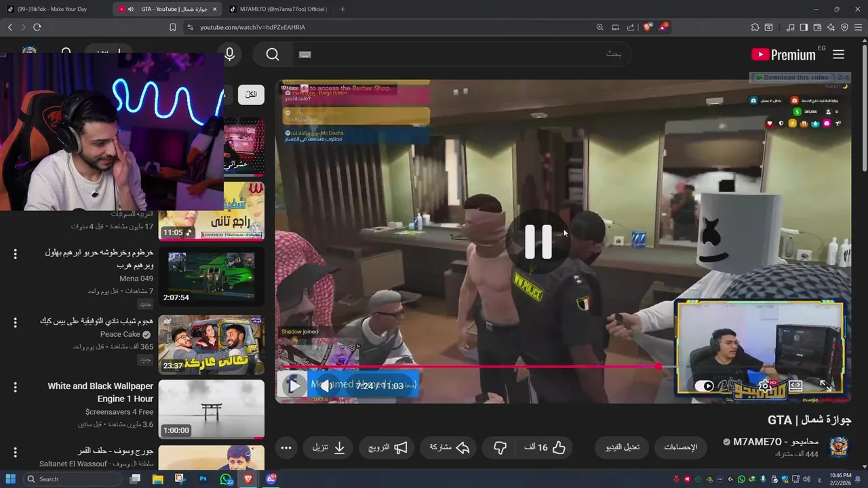
Task: Open more actions three-dot button under video
Action: pos(286,447)
